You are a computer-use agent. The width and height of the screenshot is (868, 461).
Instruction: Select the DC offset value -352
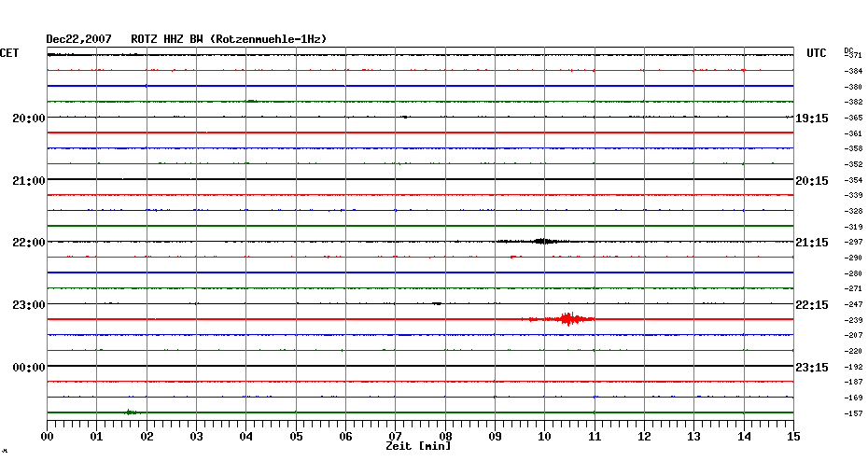[853, 164]
